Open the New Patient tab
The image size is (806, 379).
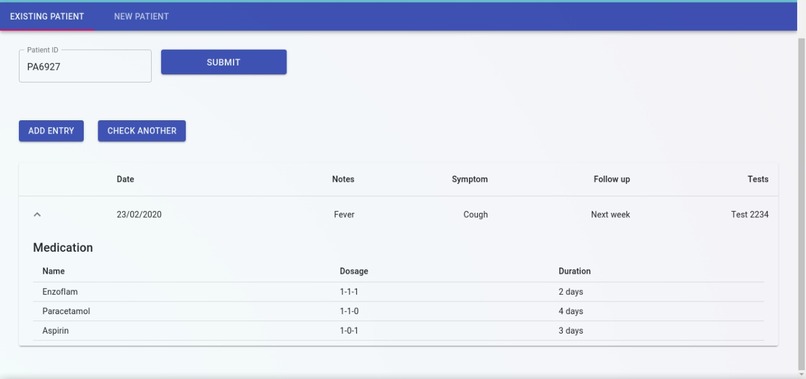(141, 16)
